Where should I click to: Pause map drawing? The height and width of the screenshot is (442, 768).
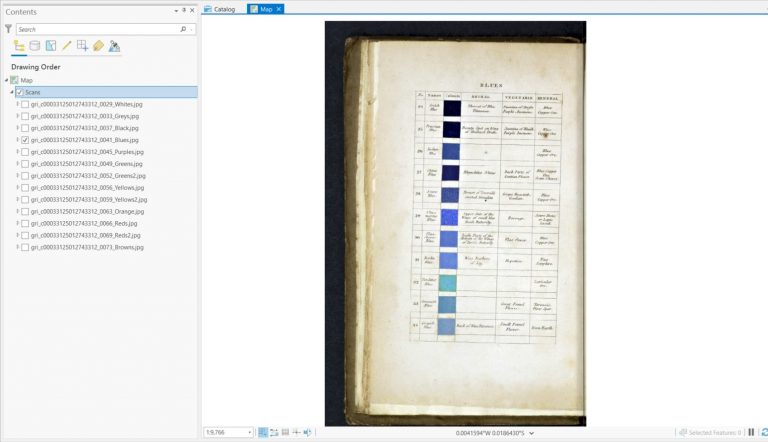pyautogui.click(x=751, y=432)
